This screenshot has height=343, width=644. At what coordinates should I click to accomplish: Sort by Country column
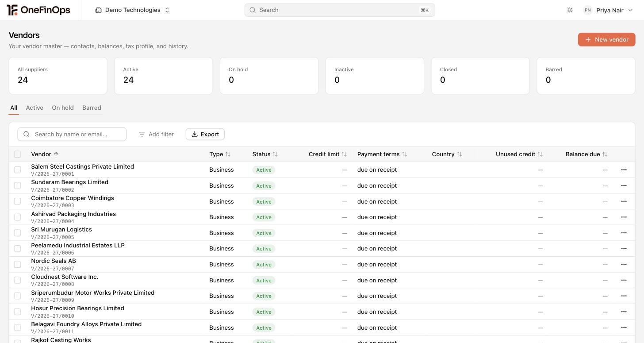point(447,154)
